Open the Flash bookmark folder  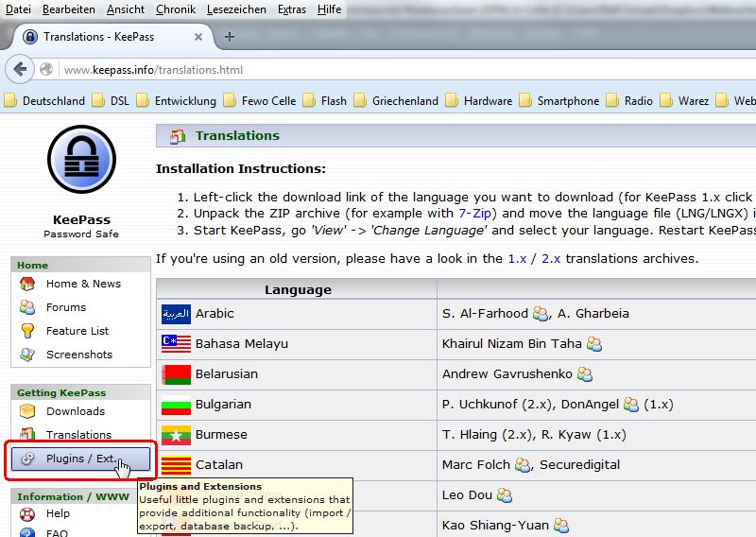click(x=325, y=101)
